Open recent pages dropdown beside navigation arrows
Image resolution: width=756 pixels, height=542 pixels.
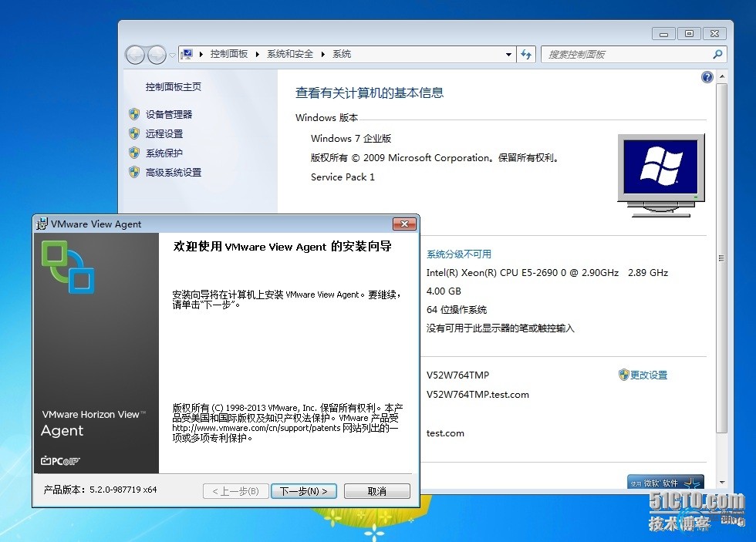[x=172, y=56]
